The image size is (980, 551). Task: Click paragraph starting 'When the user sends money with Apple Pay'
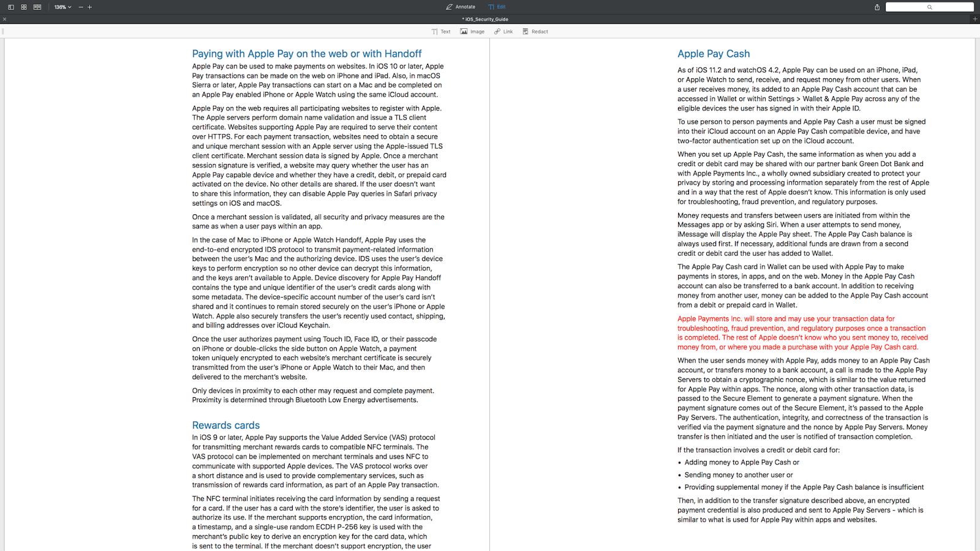pos(804,399)
